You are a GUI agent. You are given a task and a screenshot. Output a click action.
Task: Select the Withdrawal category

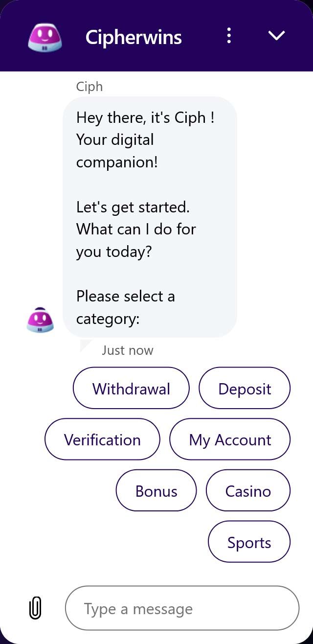pyautogui.click(x=131, y=389)
